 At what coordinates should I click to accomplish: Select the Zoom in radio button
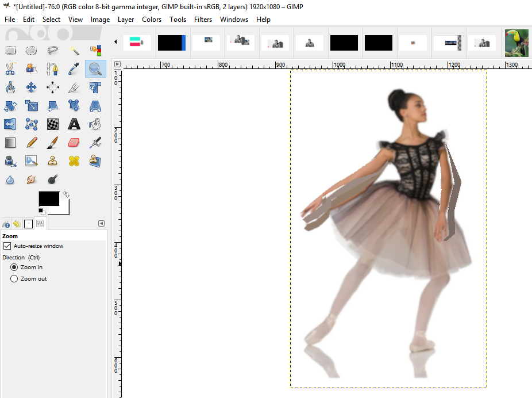click(14, 267)
